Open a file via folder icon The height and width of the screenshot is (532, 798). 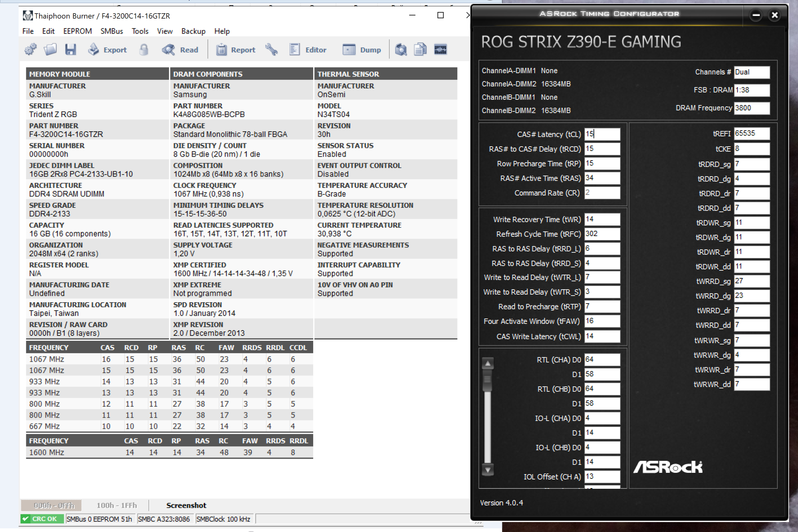click(50, 50)
